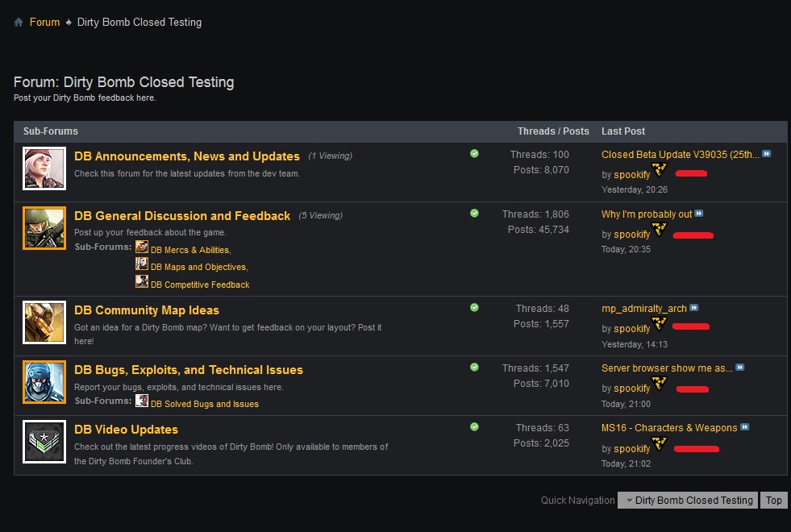View spookify profile in DB Video Updates row
Image resolution: width=791 pixels, height=532 pixels.
coord(631,449)
